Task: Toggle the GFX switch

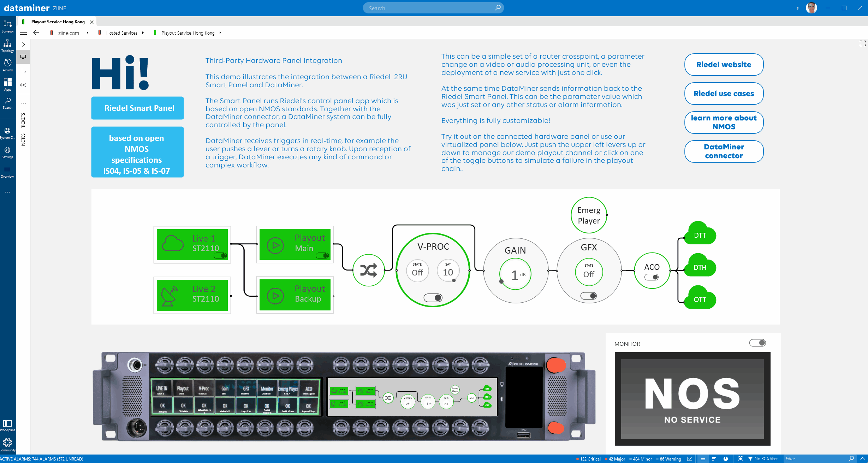Action: [589, 296]
